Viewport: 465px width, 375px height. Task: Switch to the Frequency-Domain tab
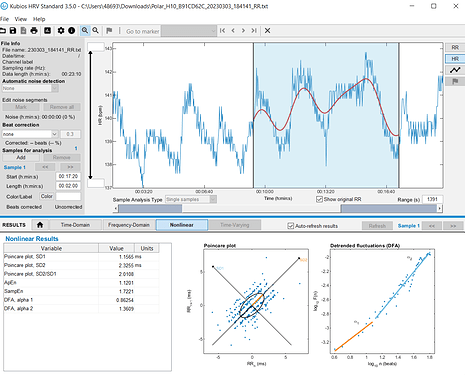click(x=129, y=225)
